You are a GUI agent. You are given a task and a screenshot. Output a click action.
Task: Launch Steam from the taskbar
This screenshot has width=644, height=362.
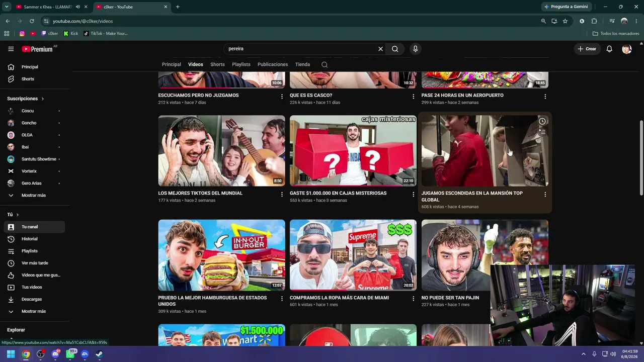coord(99,354)
